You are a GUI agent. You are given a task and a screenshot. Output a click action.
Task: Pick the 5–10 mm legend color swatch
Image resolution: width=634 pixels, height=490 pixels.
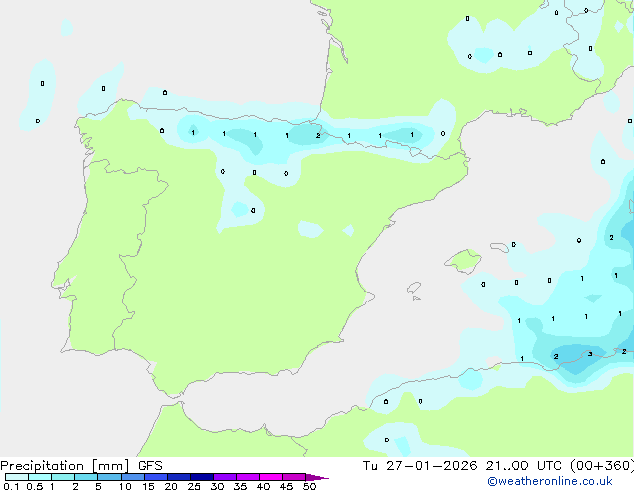(x=109, y=477)
